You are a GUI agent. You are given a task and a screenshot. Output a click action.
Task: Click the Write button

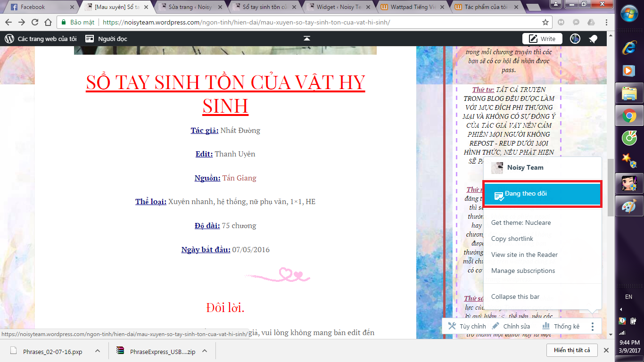pos(542,39)
